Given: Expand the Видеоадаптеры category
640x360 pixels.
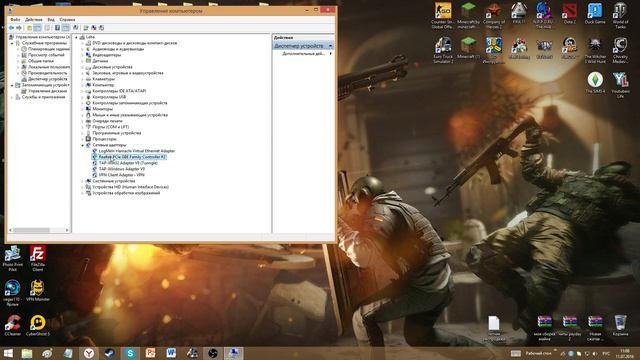Looking at the screenshot, I should pos(82,55).
